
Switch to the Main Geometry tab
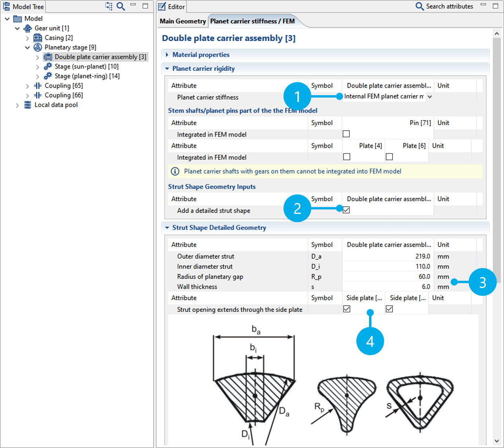(183, 21)
